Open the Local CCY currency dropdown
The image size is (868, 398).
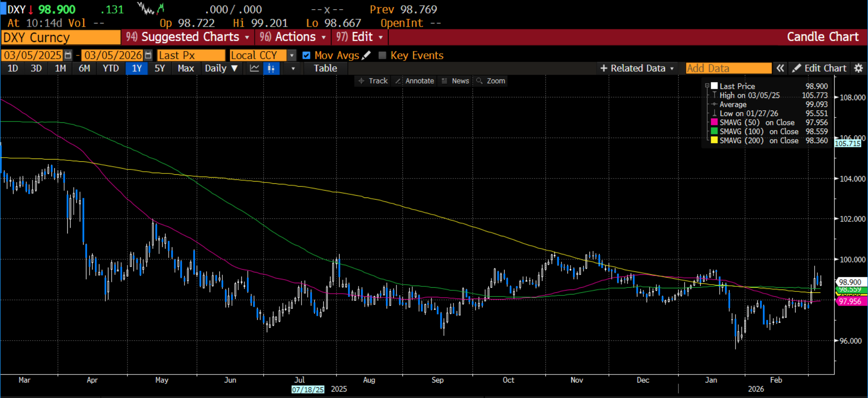coord(292,55)
